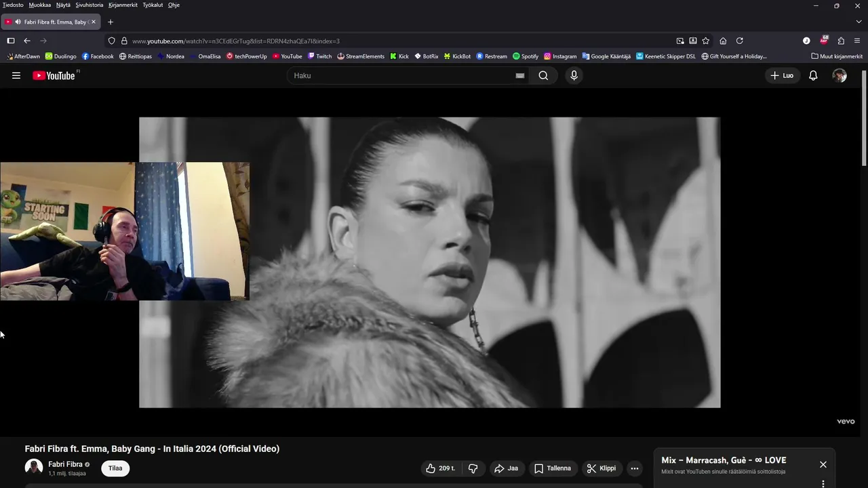Screen dimensions: 868x488
Task: Open the extensions puzzle icon
Action: click(841, 41)
